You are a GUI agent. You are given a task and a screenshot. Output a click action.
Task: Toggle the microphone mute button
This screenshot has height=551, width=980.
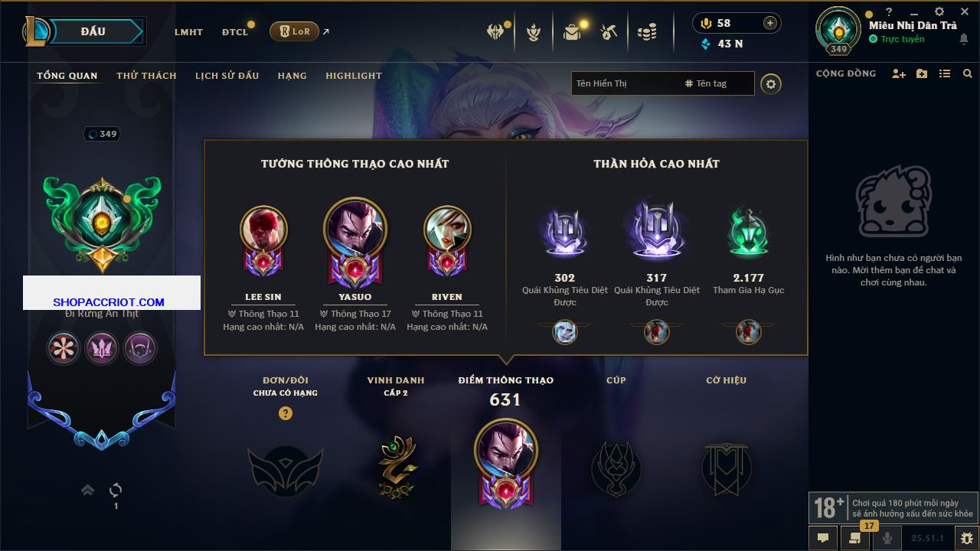tap(887, 538)
